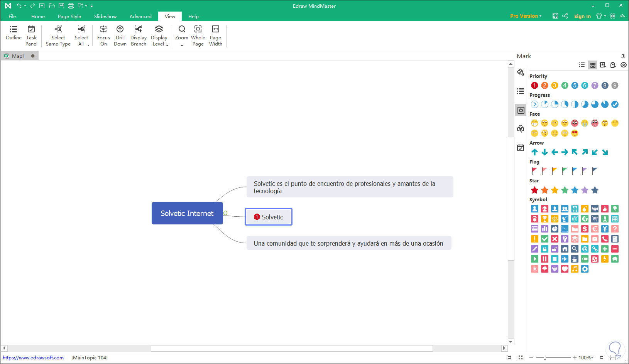Click the vertical scrollbar down arrow

pos(511,342)
